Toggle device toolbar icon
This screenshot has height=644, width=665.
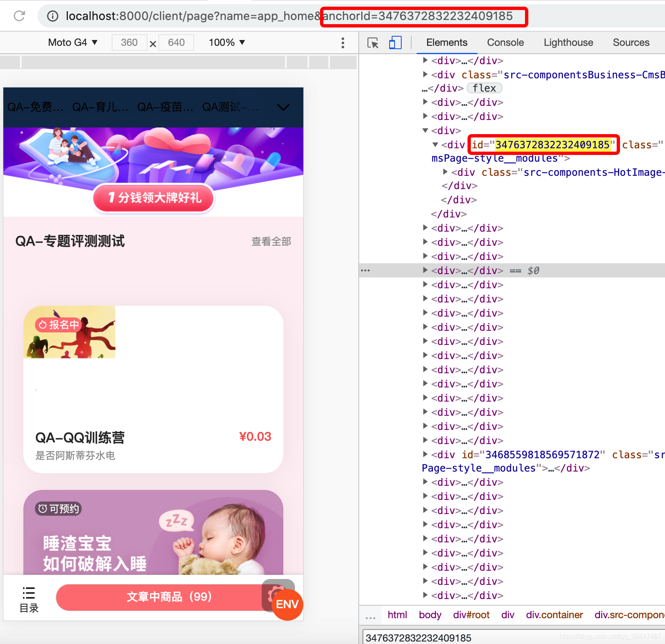[395, 42]
